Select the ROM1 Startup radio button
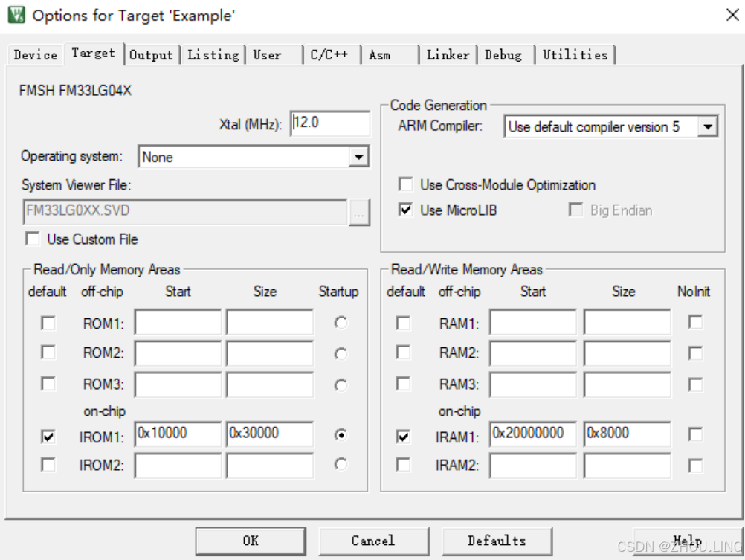This screenshot has height=560, width=745. (341, 323)
